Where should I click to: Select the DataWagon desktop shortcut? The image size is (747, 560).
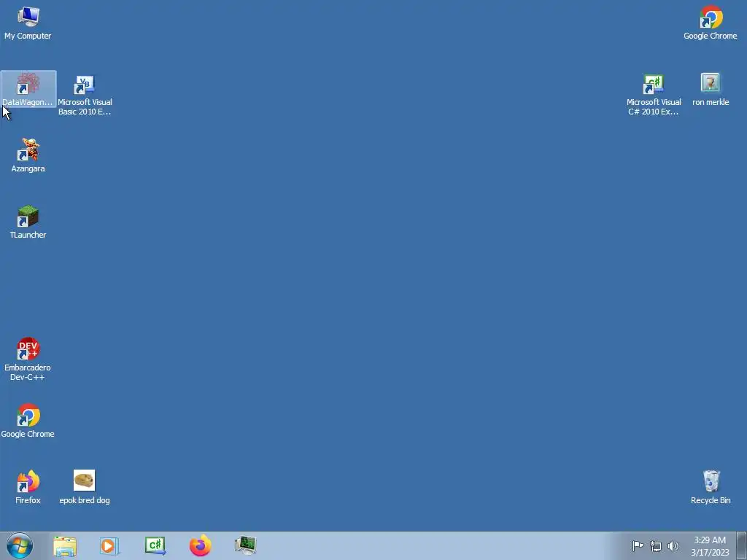28,90
